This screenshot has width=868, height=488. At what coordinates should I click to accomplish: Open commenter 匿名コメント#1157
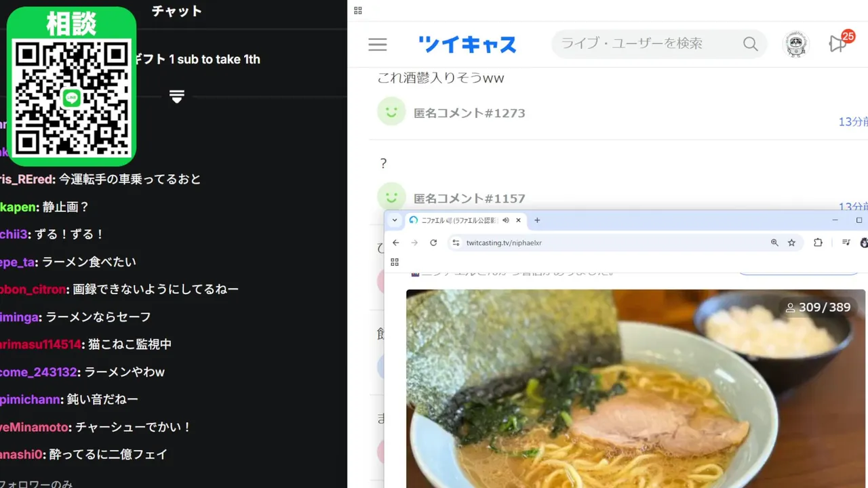pyautogui.click(x=469, y=199)
